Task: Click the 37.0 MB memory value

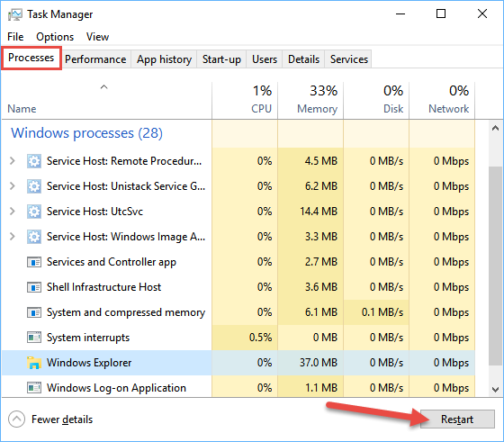Action: click(x=319, y=363)
